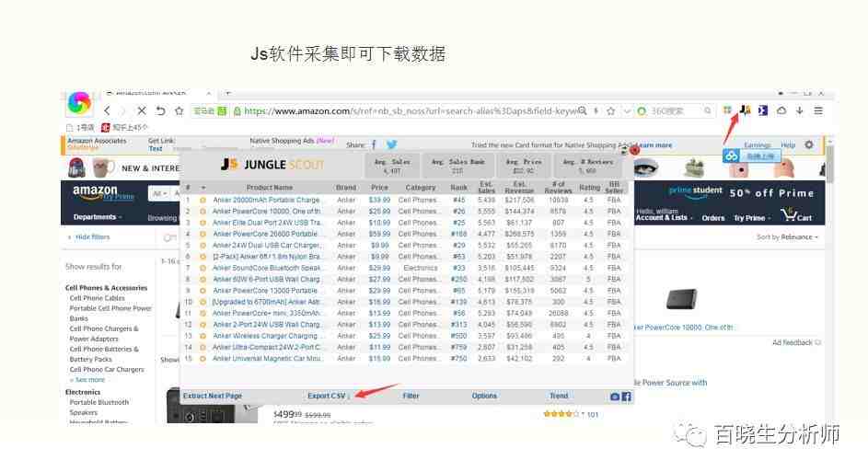Expand Try Prime dropdown
The image size is (868, 472).
coord(752,218)
